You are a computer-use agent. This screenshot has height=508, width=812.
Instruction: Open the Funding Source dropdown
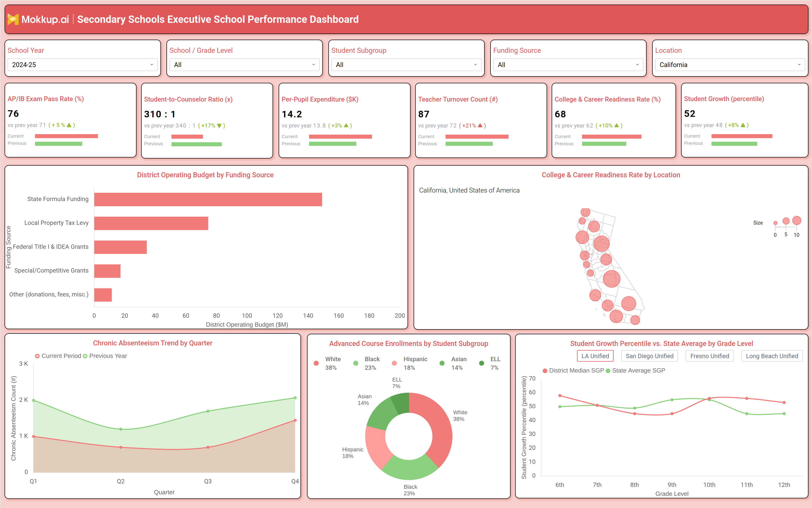point(568,65)
